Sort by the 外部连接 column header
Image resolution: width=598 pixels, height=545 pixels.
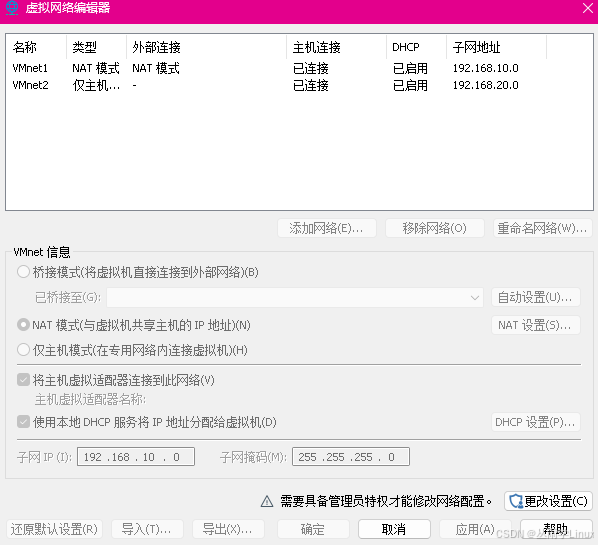click(206, 47)
